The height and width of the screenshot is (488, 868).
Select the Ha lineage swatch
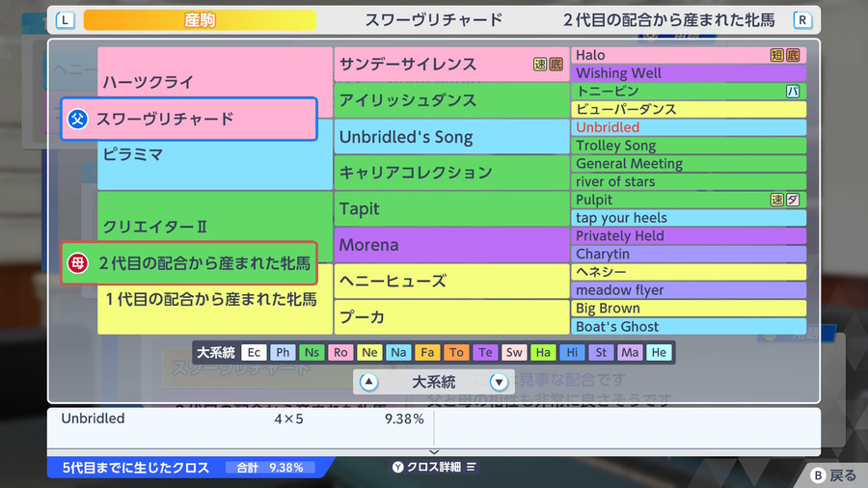[543, 352]
